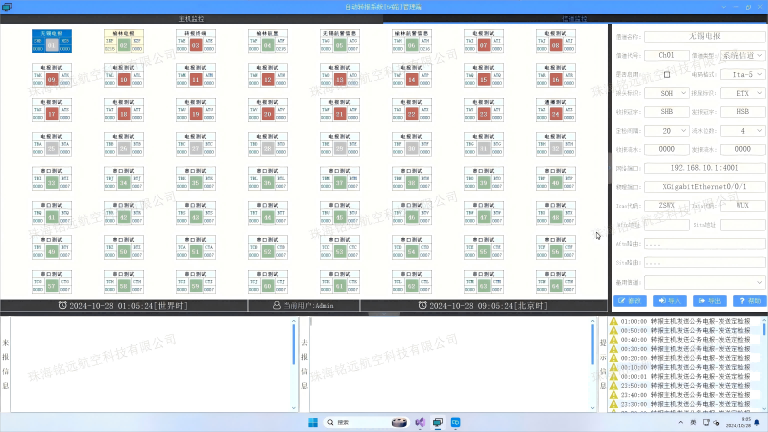Image resolution: width=768 pixels, height=432 pixels.
Task: Select the gray channel 25 tile
Action: (52, 144)
